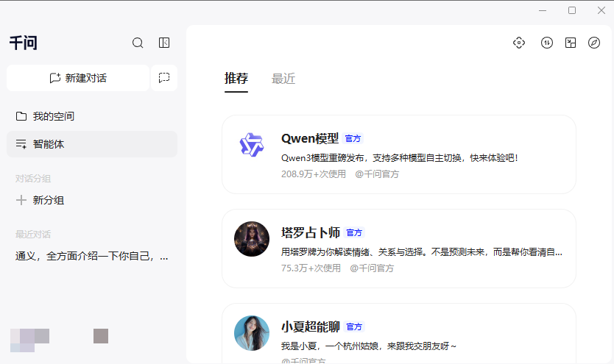Viewport: 614px width, 364px height.
Task: Switch to the 最近 tab
Action: click(283, 79)
